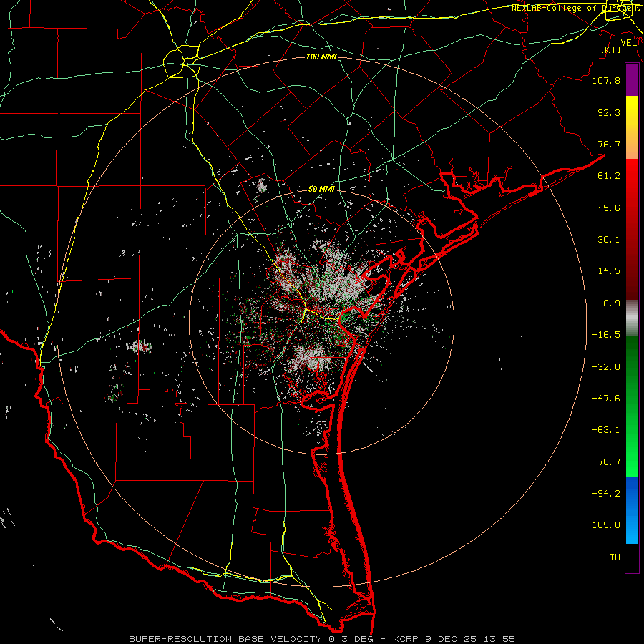Select the -63.1 velocity scale value
The height and width of the screenshot is (644, 644).
tap(606, 430)
